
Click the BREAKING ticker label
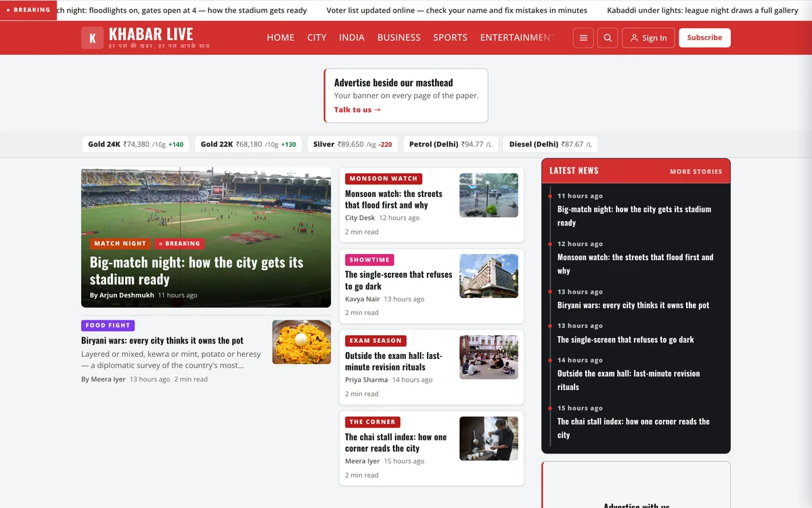(x=28, y=10)
